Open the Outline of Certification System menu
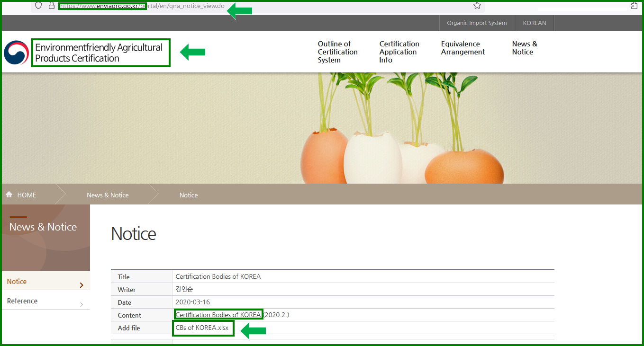The image size is (644, 346). 337,52
